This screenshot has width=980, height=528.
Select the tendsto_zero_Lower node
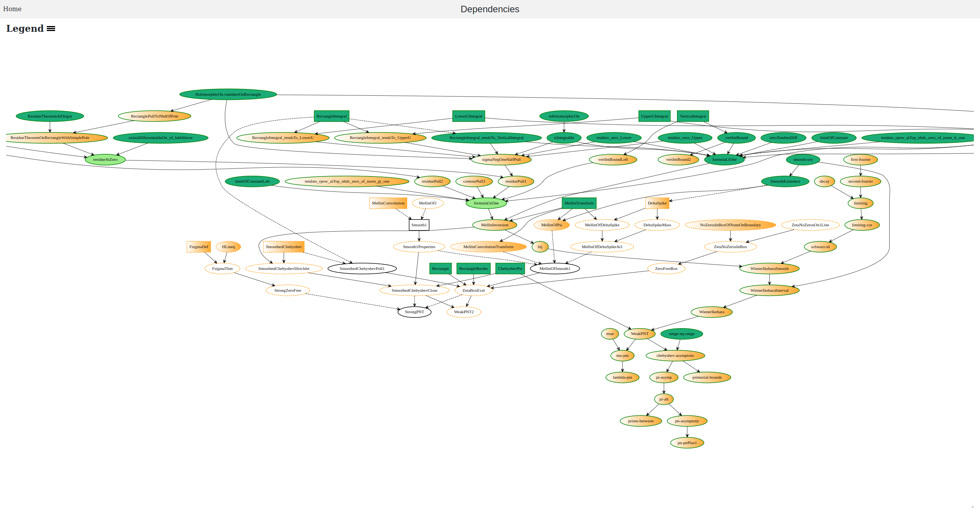click(x=614, y=138)
